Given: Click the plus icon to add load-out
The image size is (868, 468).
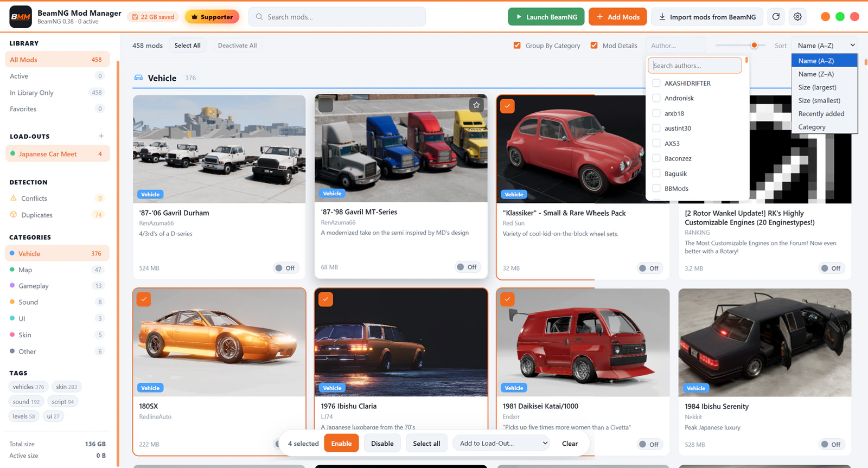Looking at the screenshot, I should click(101, 136).
